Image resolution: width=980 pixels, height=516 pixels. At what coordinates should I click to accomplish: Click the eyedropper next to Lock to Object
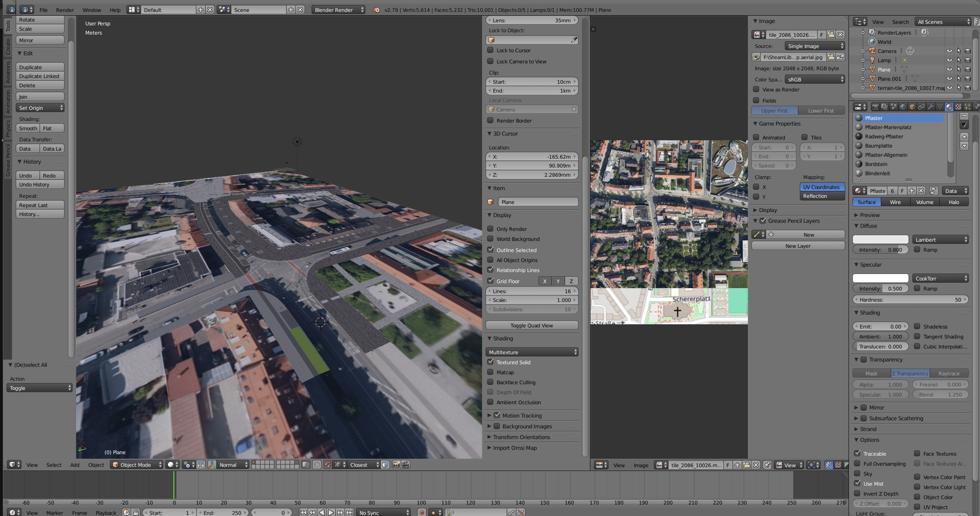(574, 40)
